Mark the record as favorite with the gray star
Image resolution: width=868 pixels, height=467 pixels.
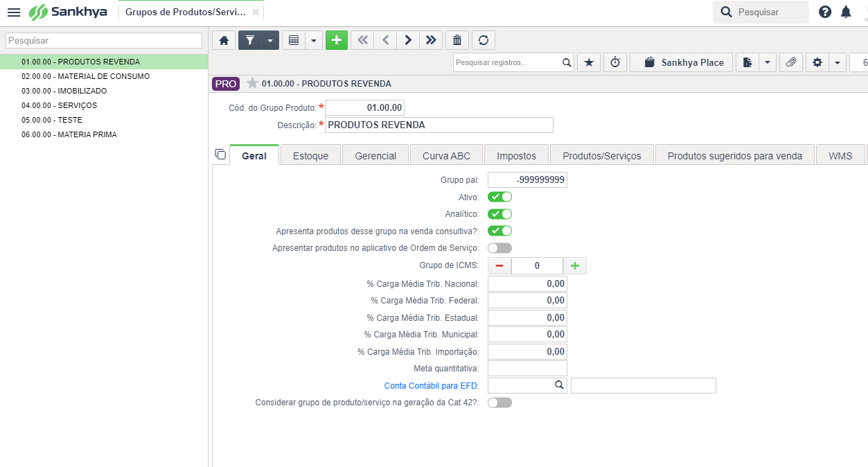(x=252, y=83)
